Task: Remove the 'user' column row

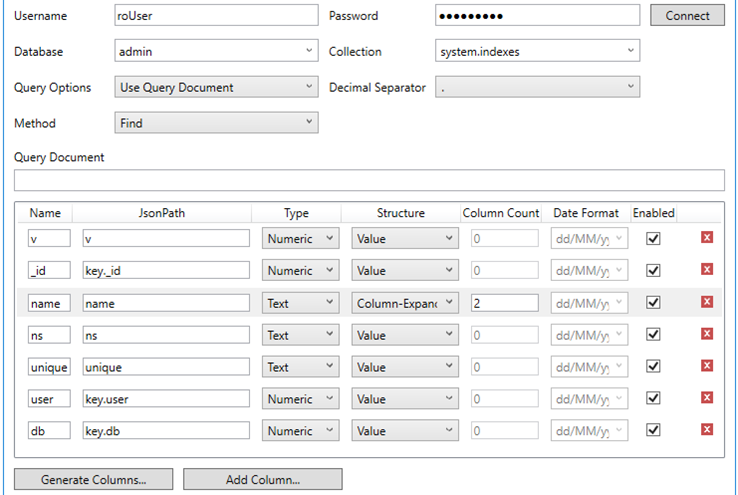Action: tap(706, 398)
